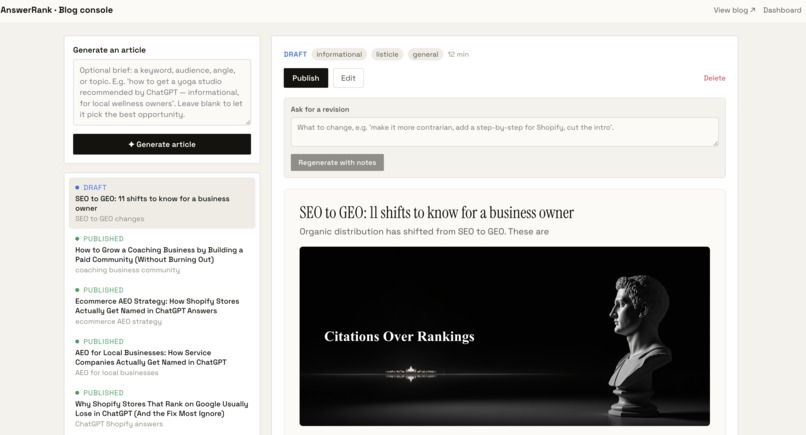Click the 'Organic distribution has shifted' subtitle
Image resolution: width=806 pixels, height=435 pixels.
pos(424,232)
